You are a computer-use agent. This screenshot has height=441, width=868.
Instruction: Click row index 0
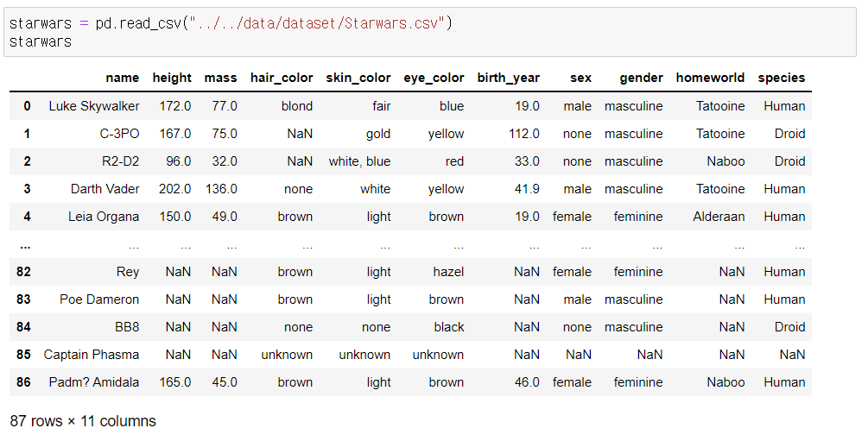pos(27,106)
